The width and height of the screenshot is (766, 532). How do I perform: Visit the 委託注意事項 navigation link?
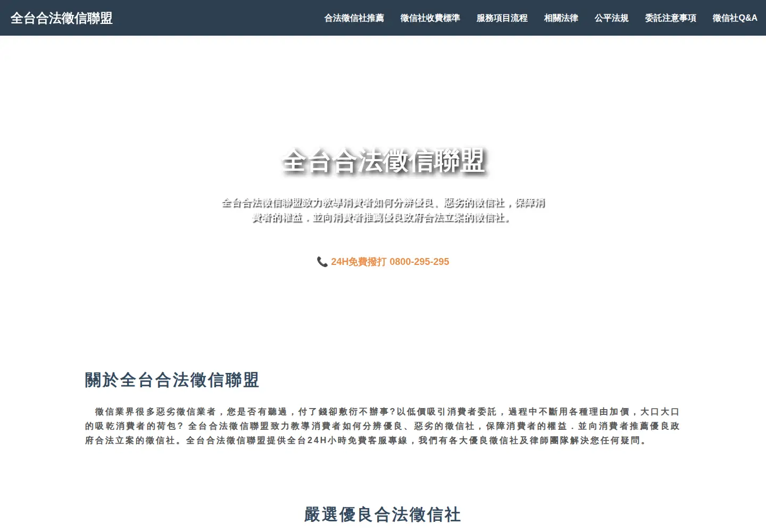coord(671,18)
